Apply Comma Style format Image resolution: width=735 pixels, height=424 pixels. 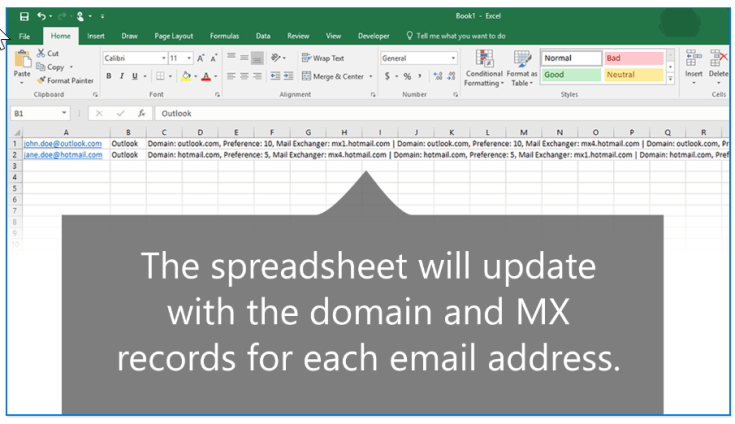pyautogui.click(x=420, y=76)
